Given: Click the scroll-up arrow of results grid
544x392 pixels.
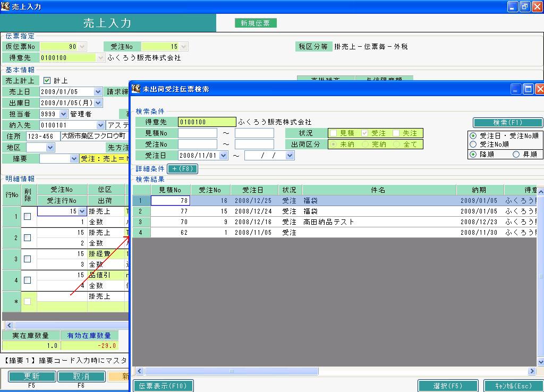Looking at the screenshot, I should click(x=540, y=192).
